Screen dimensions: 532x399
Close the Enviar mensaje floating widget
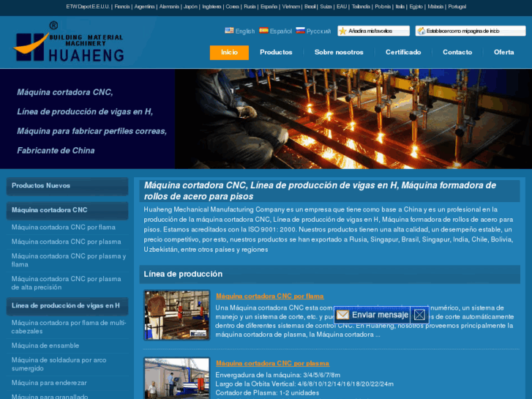tap(419, 315)
